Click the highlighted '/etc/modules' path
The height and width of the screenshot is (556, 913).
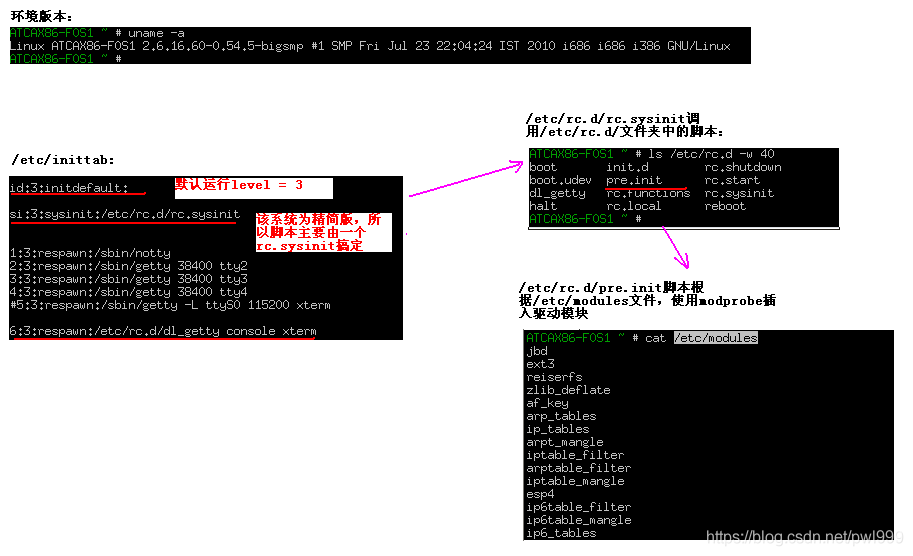[x=716, y=338]
